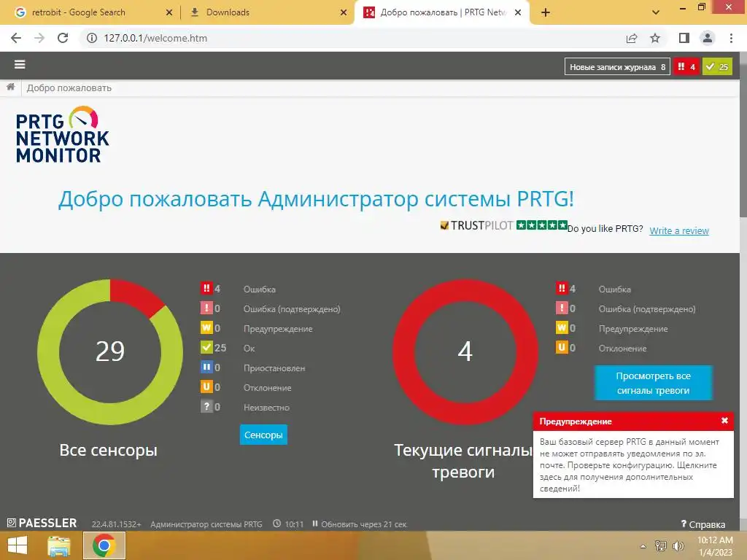Click green OK checkmark icon with 25
Viewport: 747px width, 560px height.
pos(206,347)
